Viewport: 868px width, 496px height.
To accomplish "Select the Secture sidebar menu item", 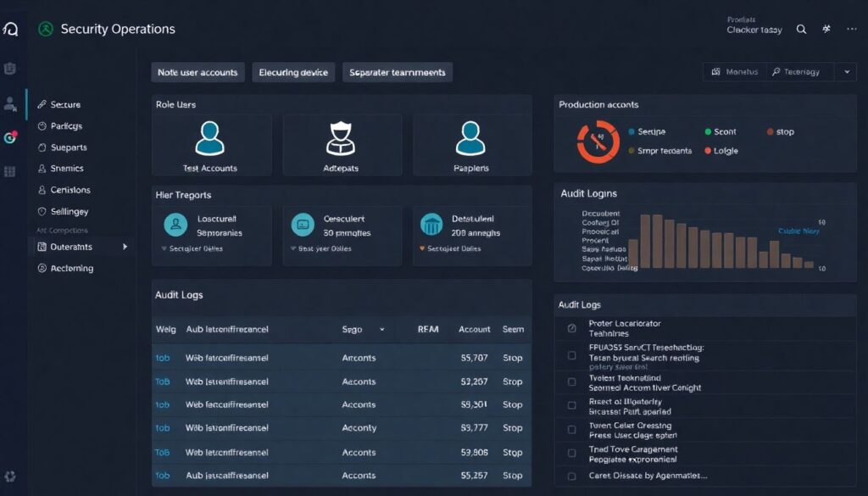I will (64, 104).
